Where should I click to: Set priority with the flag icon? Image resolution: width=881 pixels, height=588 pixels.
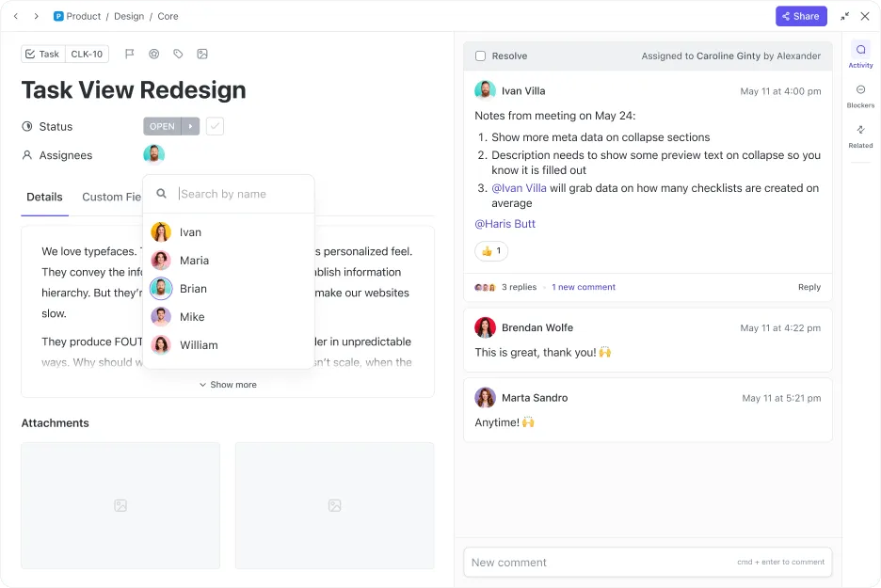(129, 54)
